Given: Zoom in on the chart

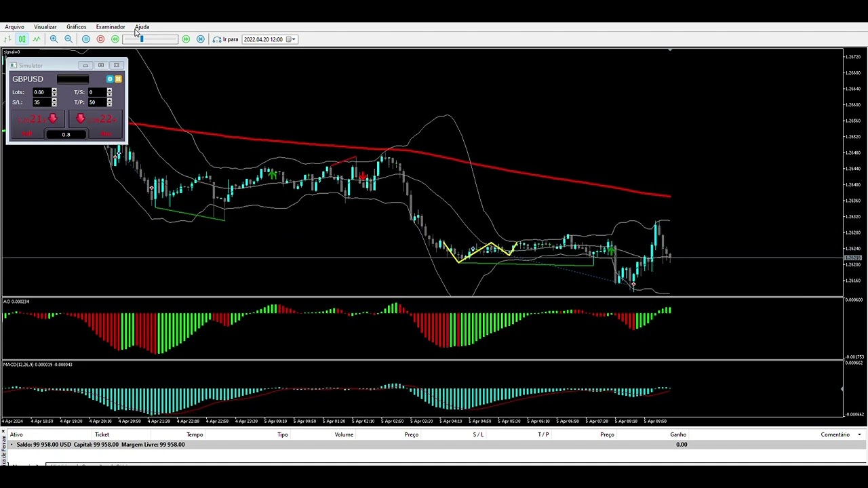Looking at the screenshot, I should [54, 39].
